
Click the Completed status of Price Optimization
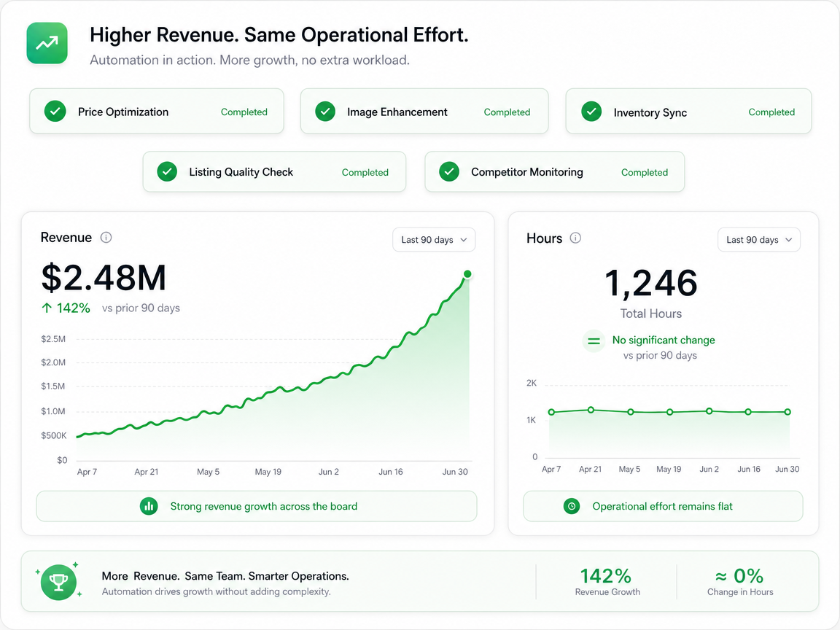pyautogui.click(x=244, y=112)
